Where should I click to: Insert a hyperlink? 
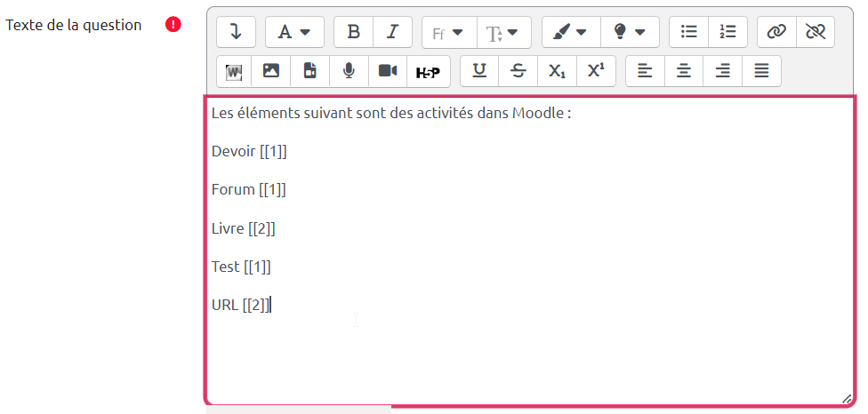776,32
